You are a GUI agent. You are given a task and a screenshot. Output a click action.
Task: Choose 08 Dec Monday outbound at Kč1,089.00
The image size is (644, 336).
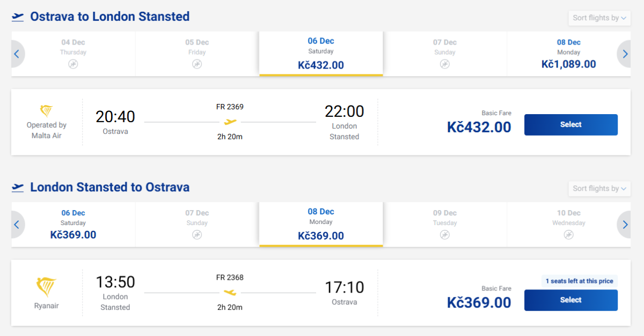[568, 54]
